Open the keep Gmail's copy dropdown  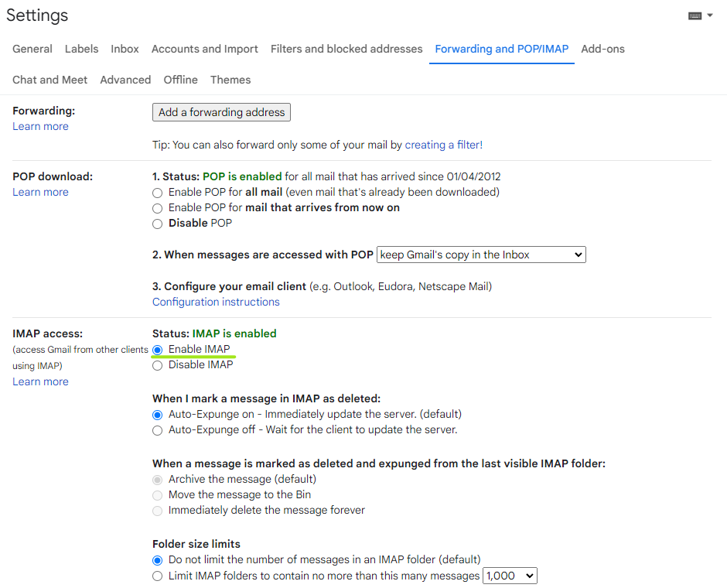(481, 255)
